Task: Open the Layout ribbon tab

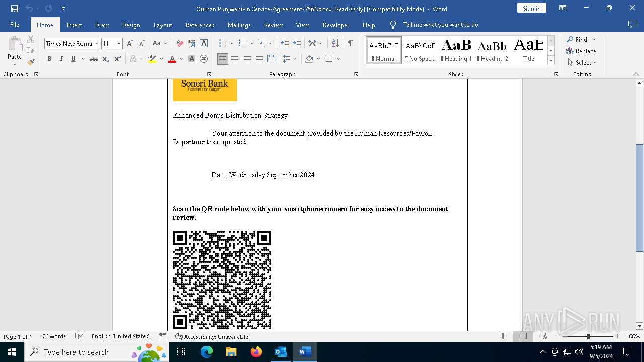Action: (x=163, y=25)
